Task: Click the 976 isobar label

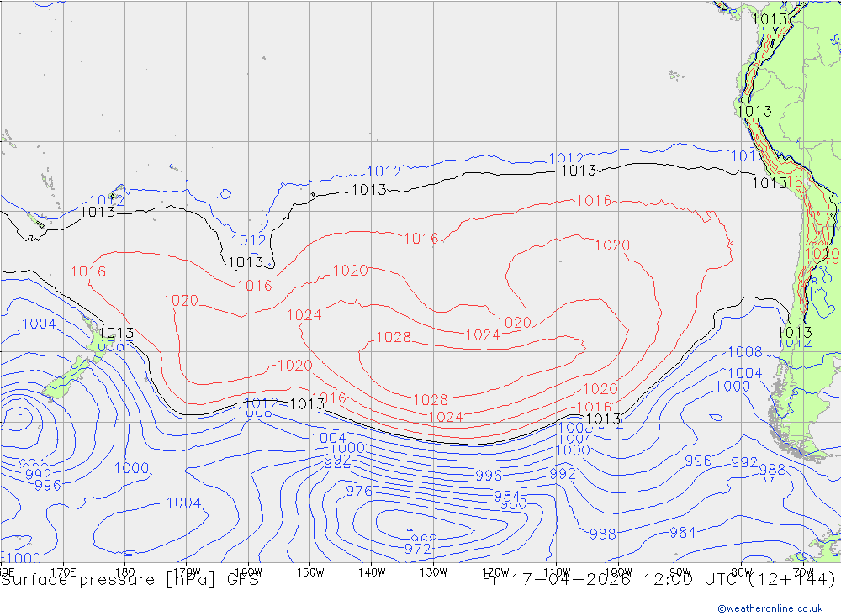Action: [359, 491]
